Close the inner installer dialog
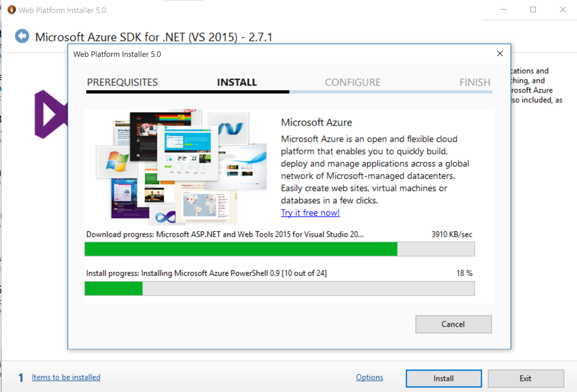Viewport: 577px width, 392px height. 500,53
